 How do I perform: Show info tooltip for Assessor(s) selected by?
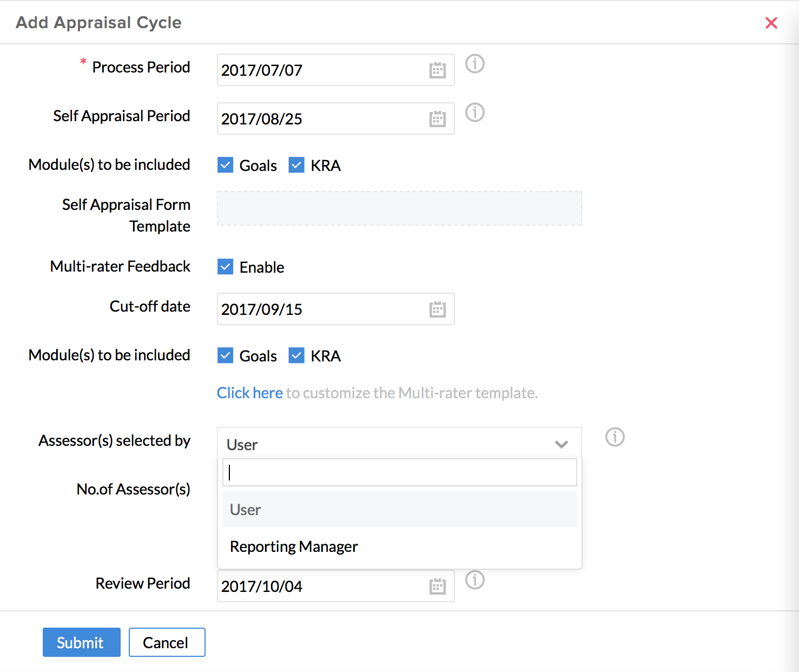[615, 437]
